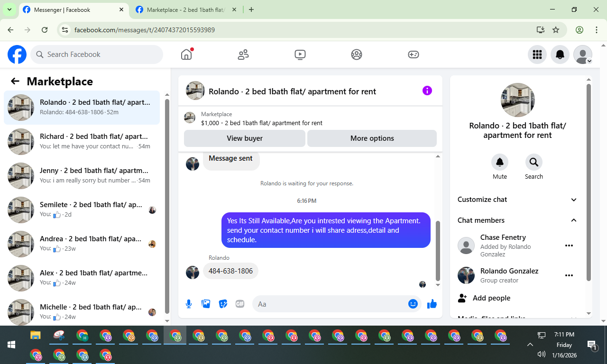Open the Facebook menu grid icon
This screenshot has width=607, height=364.
tap(537, 55)
